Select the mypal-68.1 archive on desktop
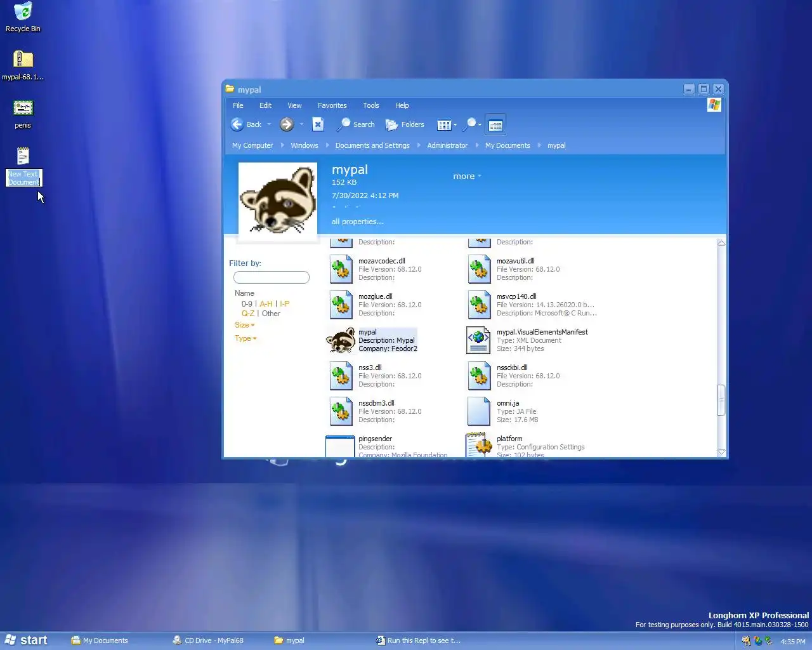This screenshot has width=812, height=650. click(23, 60)
